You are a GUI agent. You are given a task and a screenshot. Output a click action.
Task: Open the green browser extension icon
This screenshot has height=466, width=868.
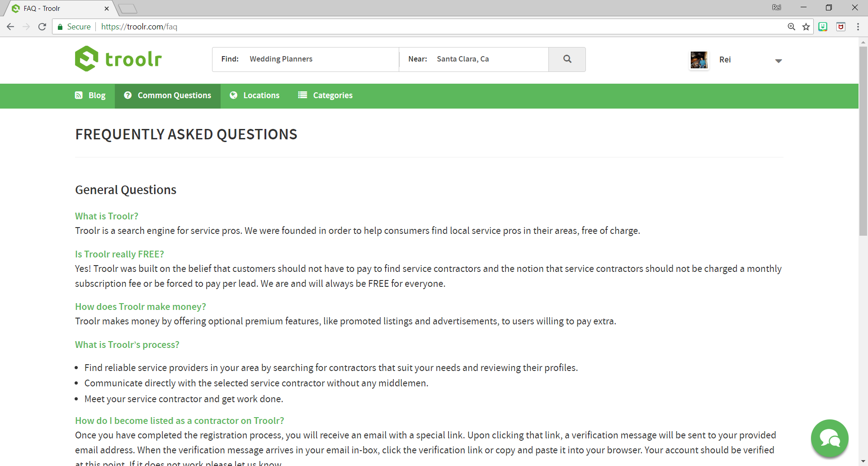coord(823,27)
